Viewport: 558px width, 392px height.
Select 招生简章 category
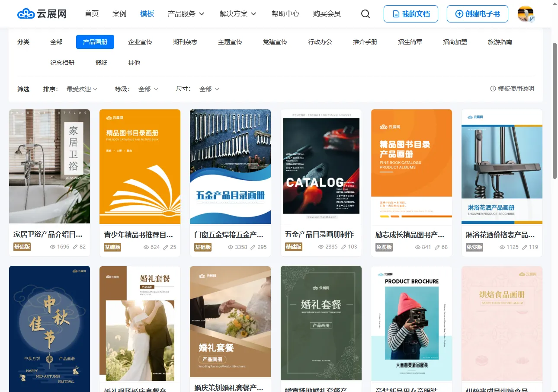[x=410, y=42]
